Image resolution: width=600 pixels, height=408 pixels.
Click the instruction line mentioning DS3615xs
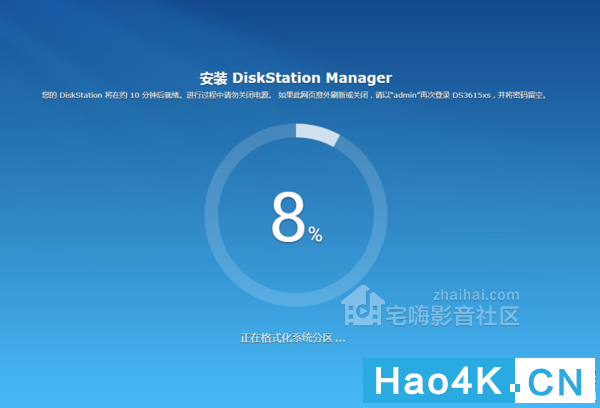[x=294, y=95]
